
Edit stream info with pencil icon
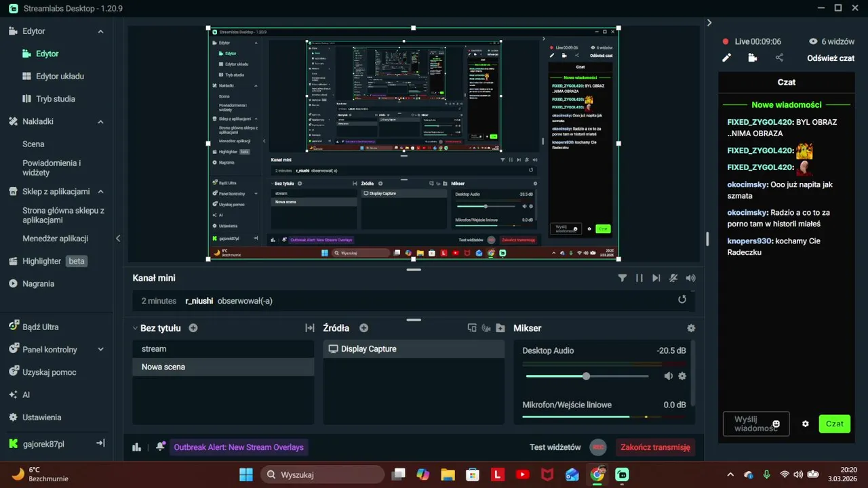click(726, 58)
